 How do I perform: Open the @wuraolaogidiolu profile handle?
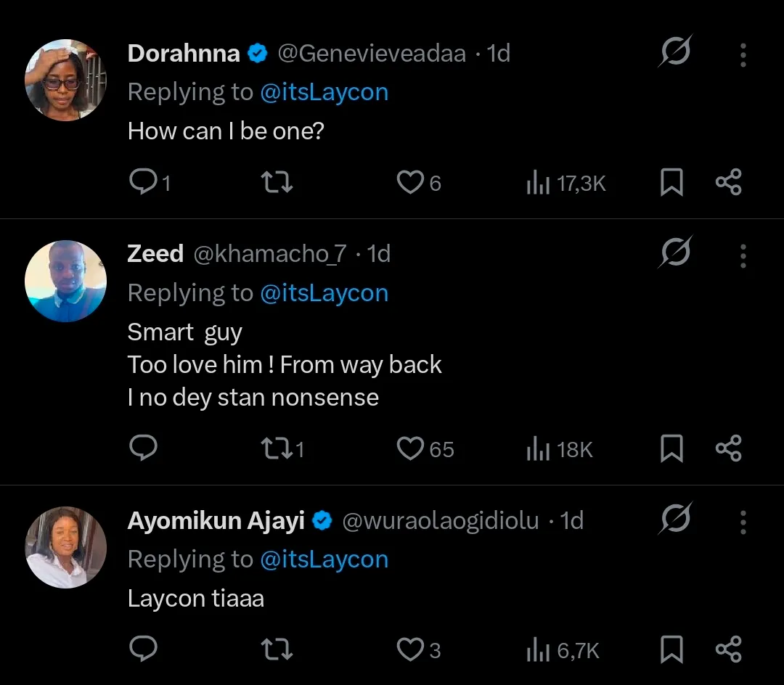click(440, 521)
